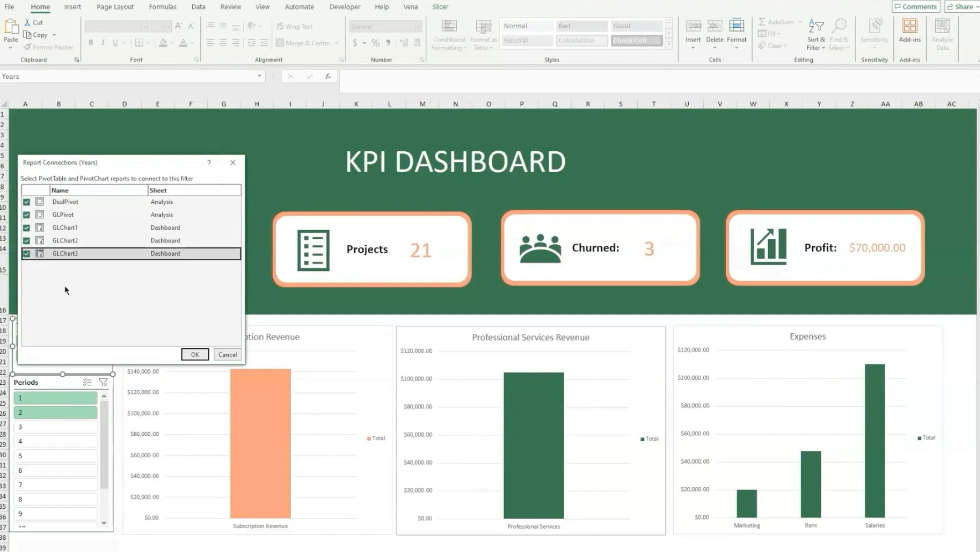Clear the filter using the Periods slicer funnel icon
This screenshot has height=552, width=980.
[103, 382]
